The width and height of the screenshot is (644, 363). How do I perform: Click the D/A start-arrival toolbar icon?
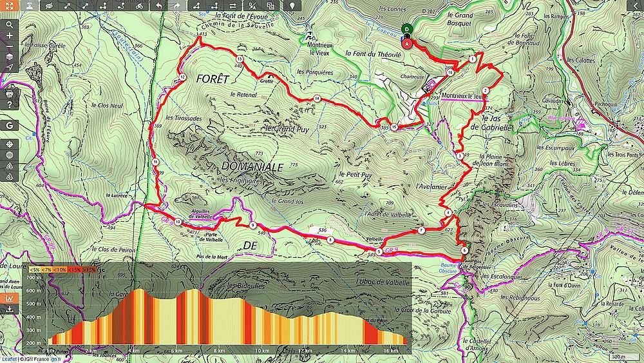[252, 5]
